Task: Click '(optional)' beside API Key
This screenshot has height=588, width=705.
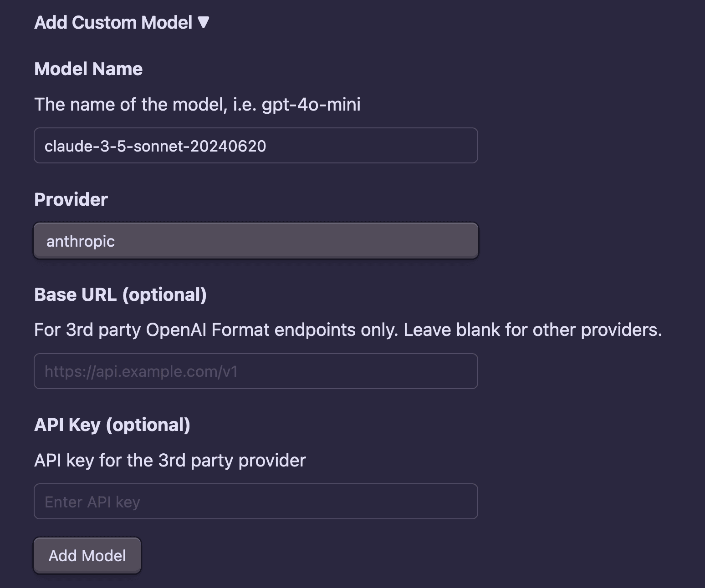Action: click(148, 425)
